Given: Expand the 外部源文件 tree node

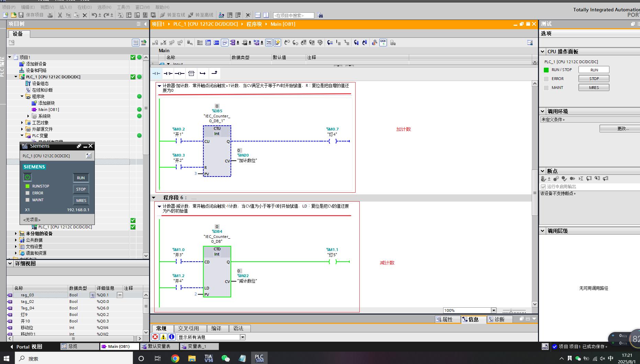Looking at the screenshot, I should (x=22, y=129).
